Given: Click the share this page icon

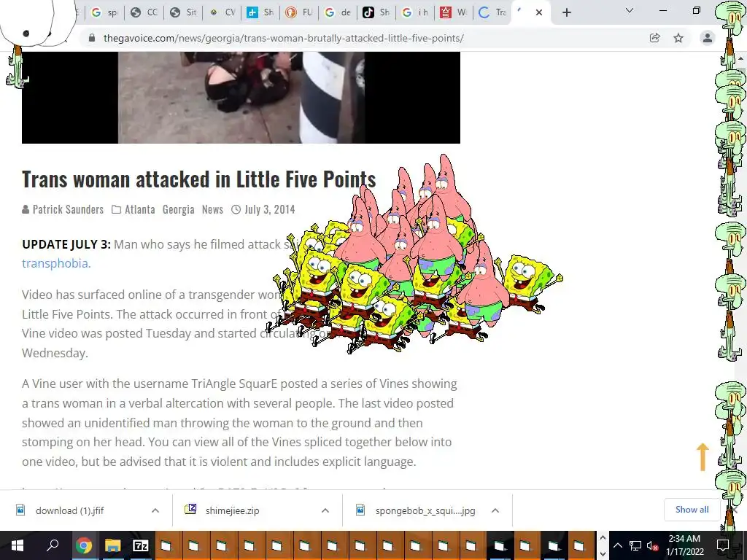Looking at the screenshot, I should [655, 38].
